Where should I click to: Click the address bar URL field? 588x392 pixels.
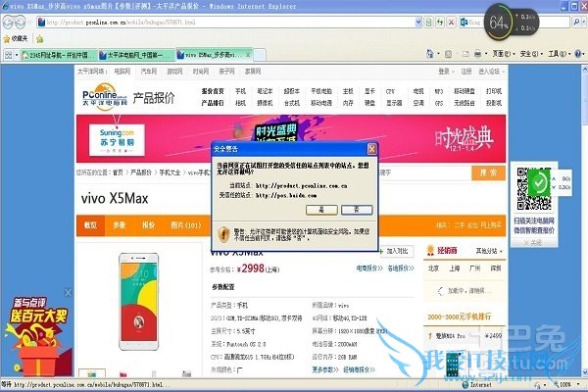point(226,23)
